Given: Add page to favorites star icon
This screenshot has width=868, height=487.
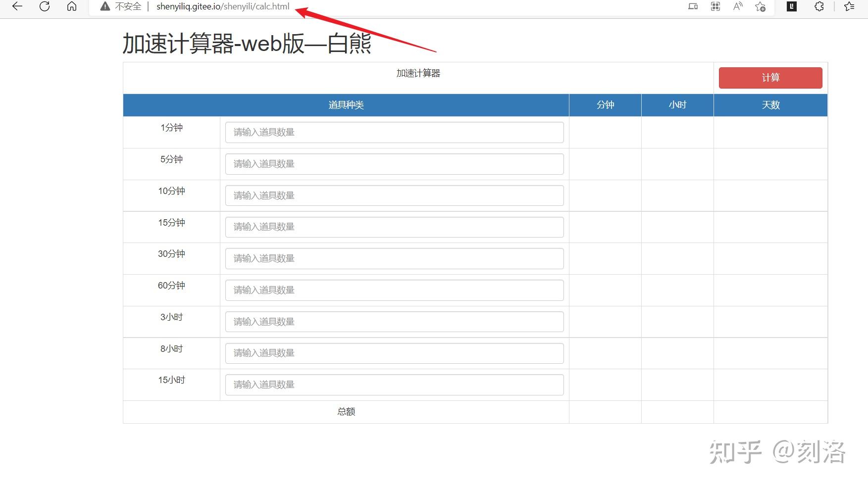Looking at the screenshot, I should tap(760, 6).
